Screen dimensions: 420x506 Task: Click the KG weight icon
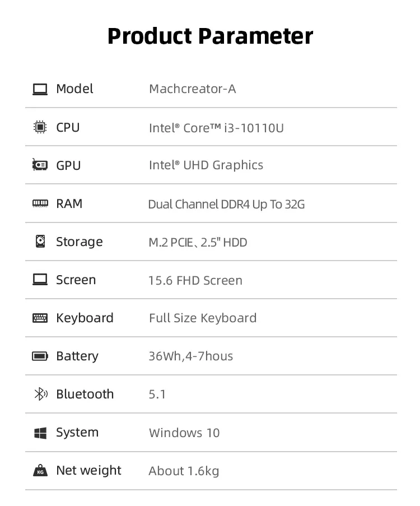(x=40, y=471)
